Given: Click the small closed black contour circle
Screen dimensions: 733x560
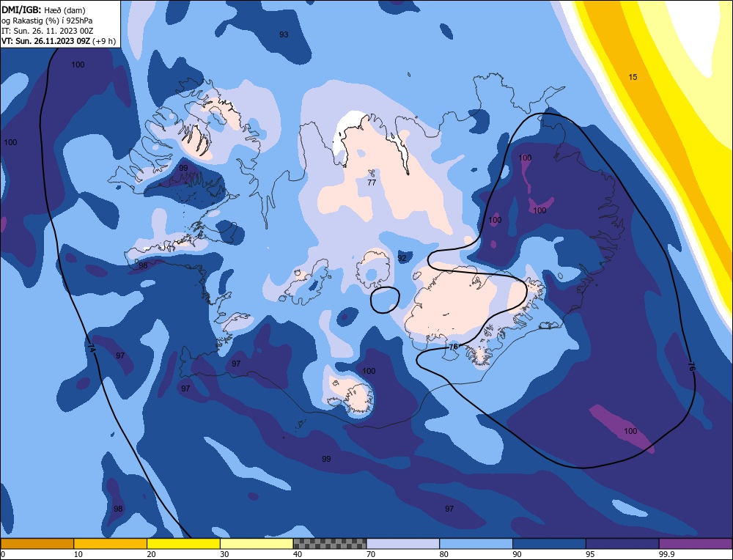Looking at the screenshot, I should click(x=385, y=300).
